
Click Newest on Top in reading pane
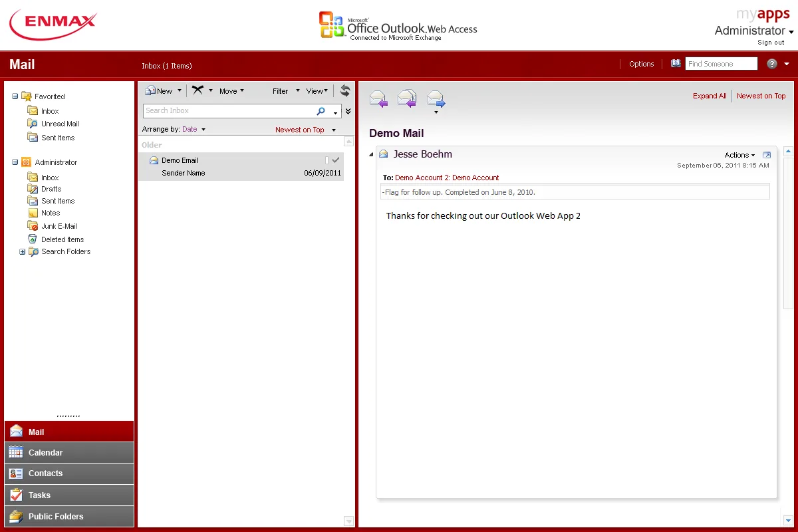point(761,96)
